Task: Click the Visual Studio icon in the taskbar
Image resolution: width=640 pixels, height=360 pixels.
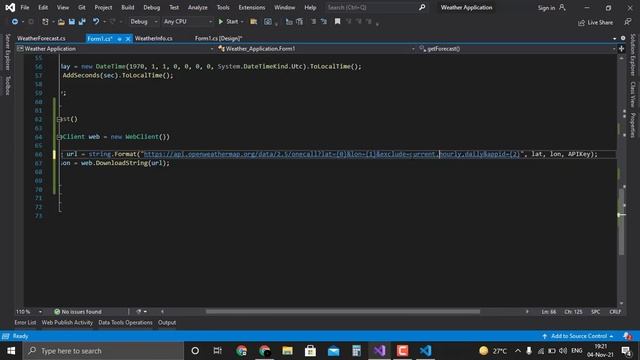Action: tap(379, 351)
